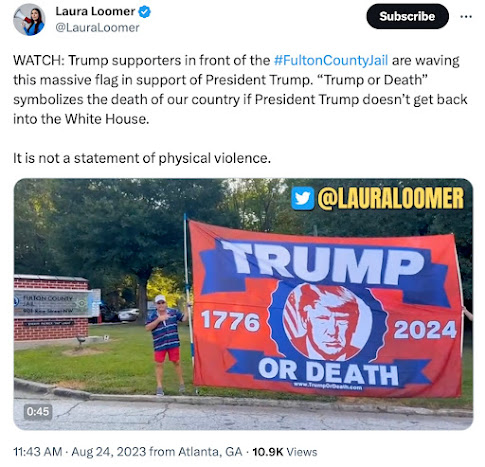Click the Laura Loomer display name

click(x=95, y=11)
